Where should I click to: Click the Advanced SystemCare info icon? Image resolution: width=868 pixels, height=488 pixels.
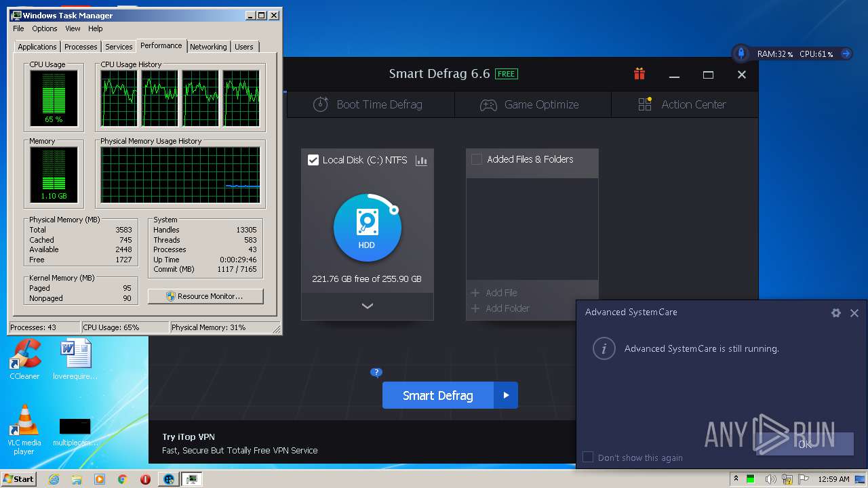[604, 348]
